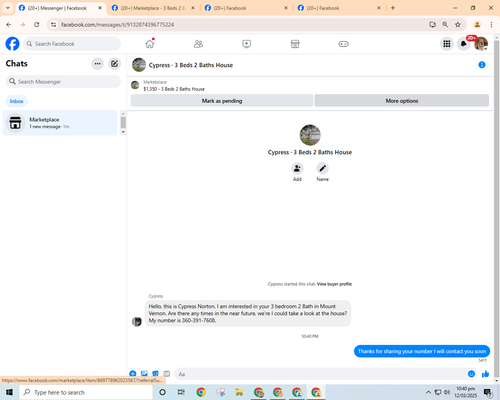Attach a file with the photo icon
Screen dimensions: 500x400
click(x=144, y=374)
